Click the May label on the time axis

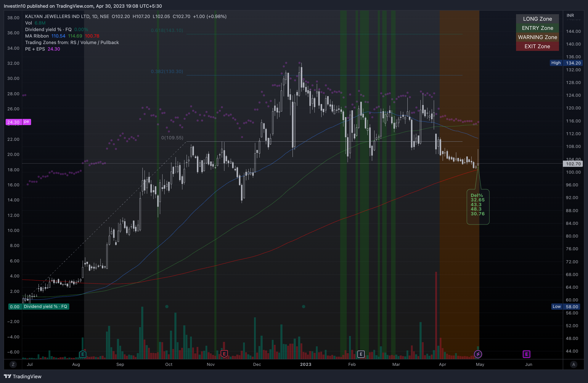480,364
